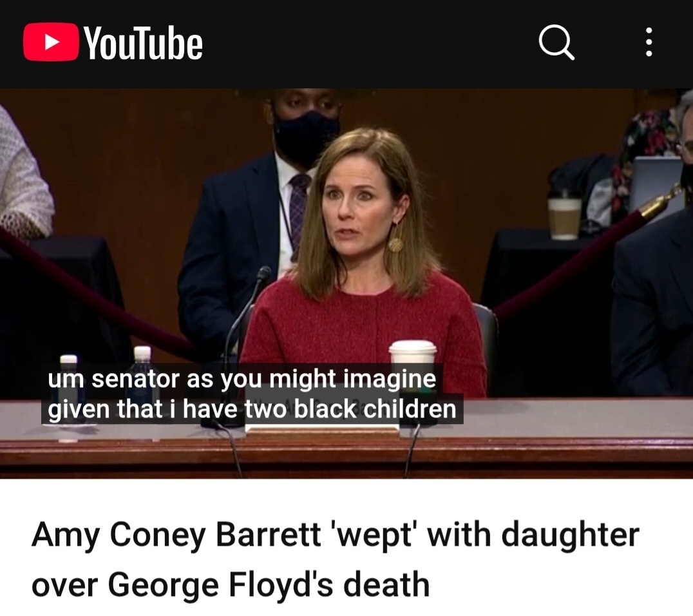
Task: Click the caption "given that i have two black children"
Action: coord(252,409)
